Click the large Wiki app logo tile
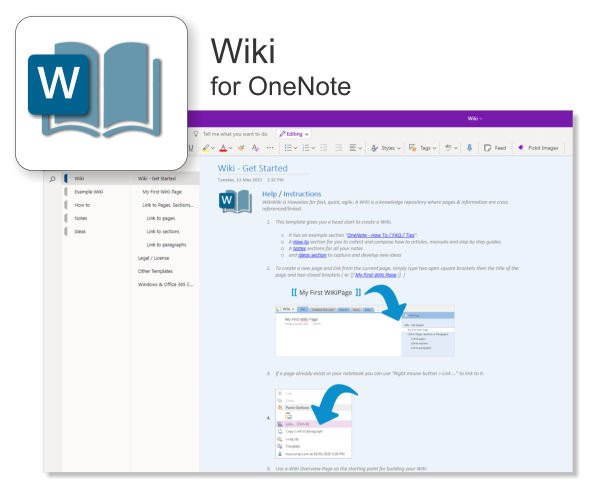This screenshot has width=600, height=490. point(102,93)
